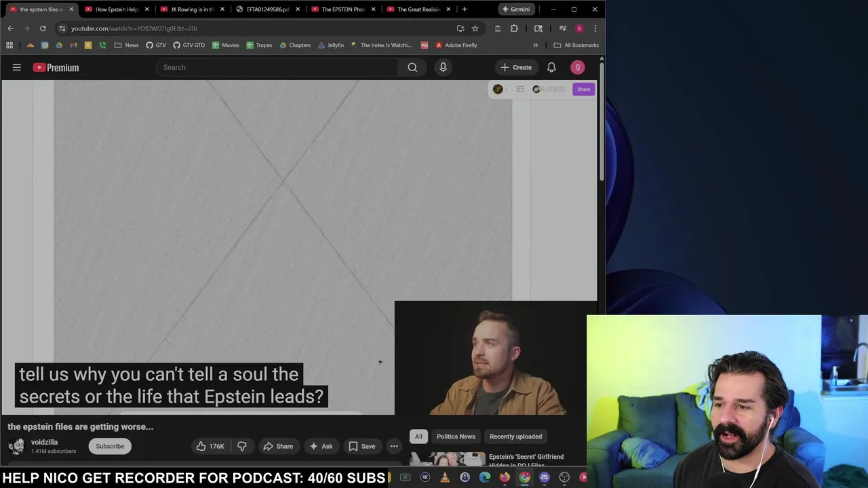Select the Politics News filter chip
This screenshot has width=868, height=488.
click(456, 436)
